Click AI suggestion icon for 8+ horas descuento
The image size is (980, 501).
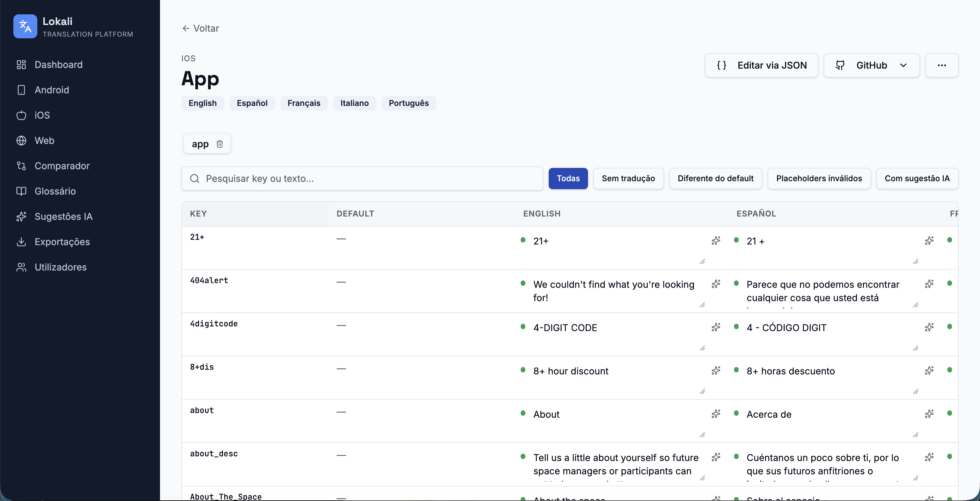click(929, 370)
